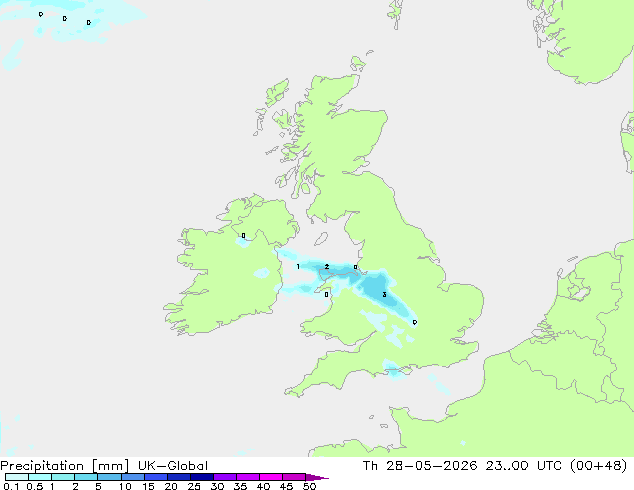Click the '23..00 UTC' time text

pyautogui.click(x=524, y=466)
